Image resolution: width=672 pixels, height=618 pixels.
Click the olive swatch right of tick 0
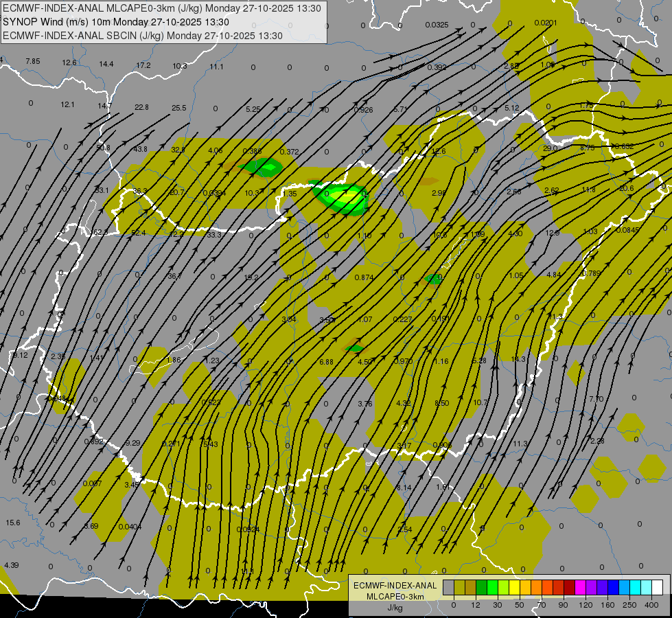tap(459, 588)
